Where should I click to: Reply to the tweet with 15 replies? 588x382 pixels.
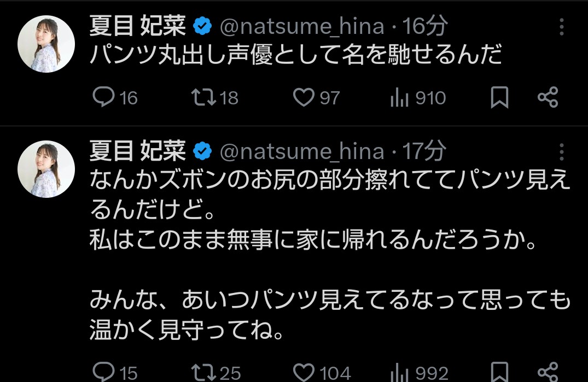pos(103,372)
